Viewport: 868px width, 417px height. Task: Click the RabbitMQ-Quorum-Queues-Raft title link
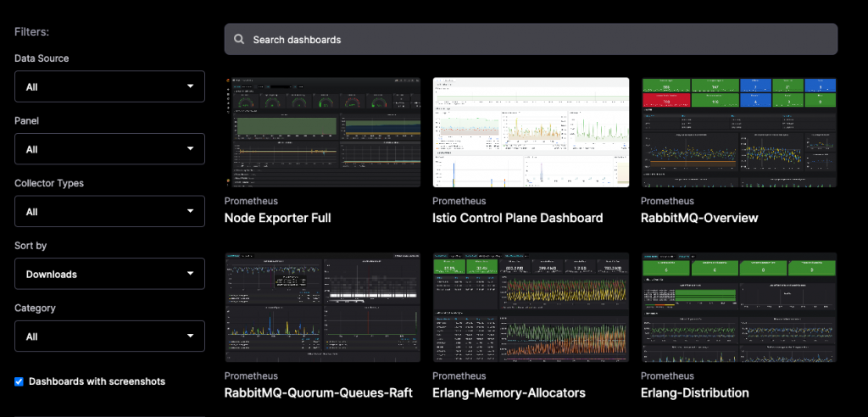[x=319, y=393]
